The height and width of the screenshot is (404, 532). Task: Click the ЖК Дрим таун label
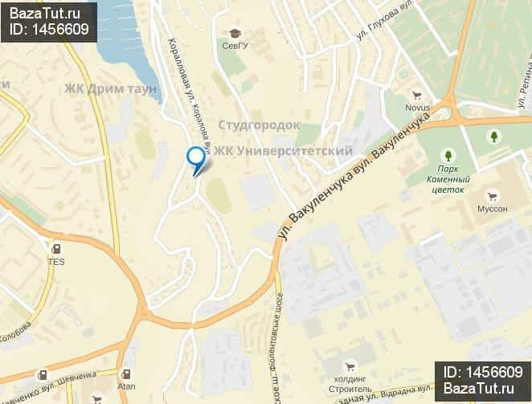(x=111, y=89)
